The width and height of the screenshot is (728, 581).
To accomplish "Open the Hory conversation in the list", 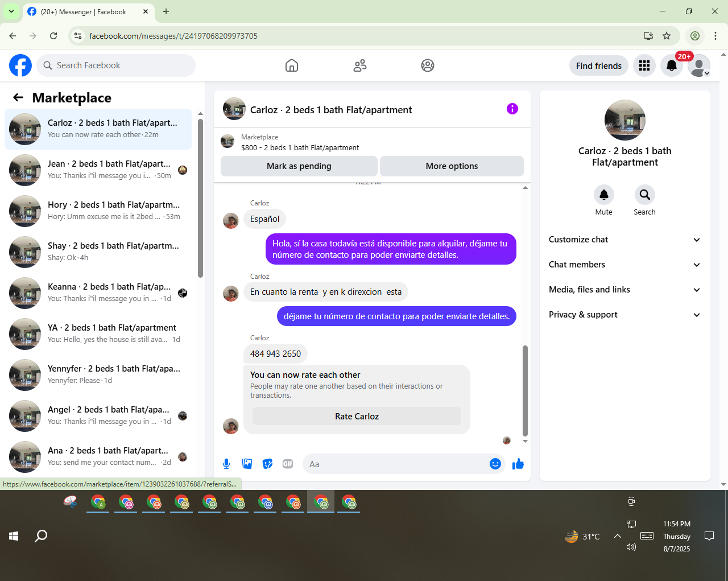I will tap(98, 211).
